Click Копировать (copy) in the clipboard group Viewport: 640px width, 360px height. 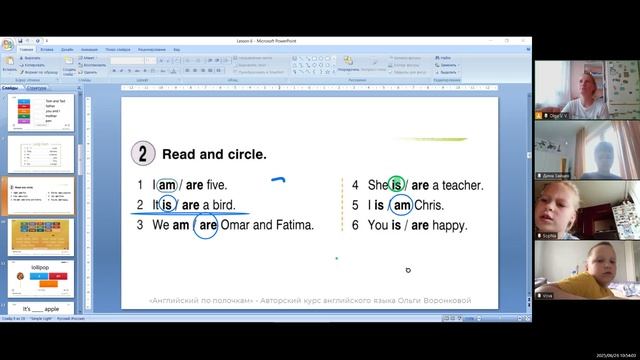click(x=32, y=65)
